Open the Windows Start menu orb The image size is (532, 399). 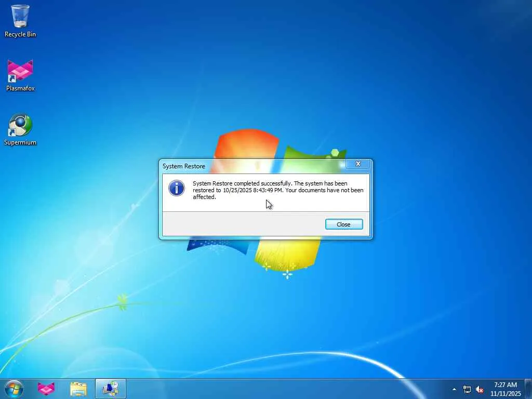[x=14, y=389]
